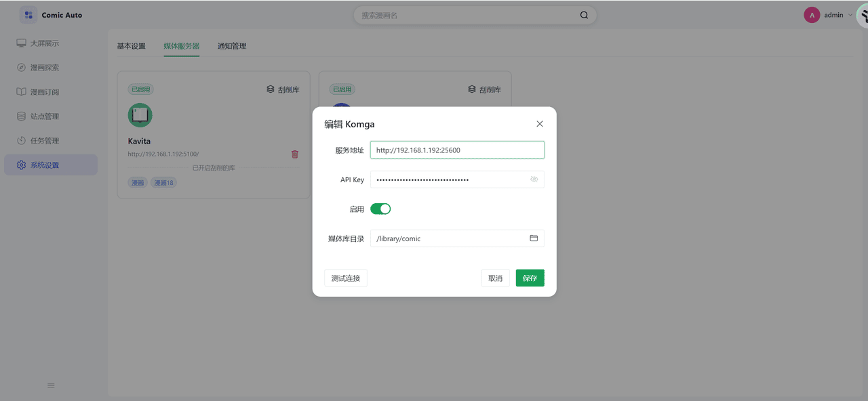Go to 漫画订阅 in sidebar

51,92
